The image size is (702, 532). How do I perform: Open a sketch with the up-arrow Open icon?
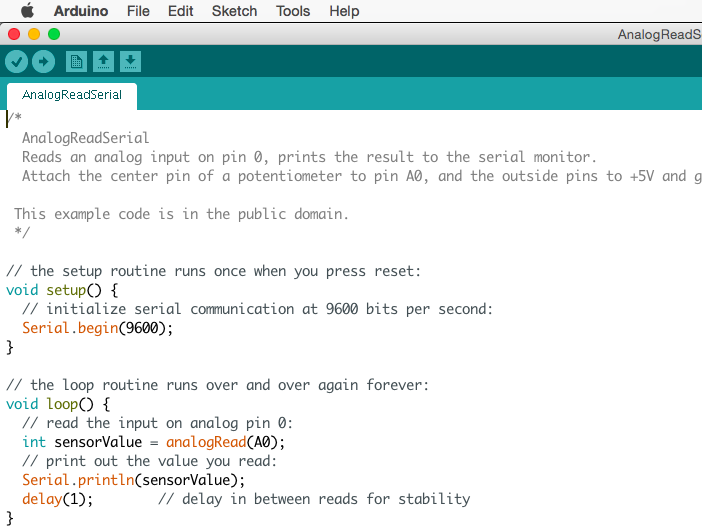point(103,61)
